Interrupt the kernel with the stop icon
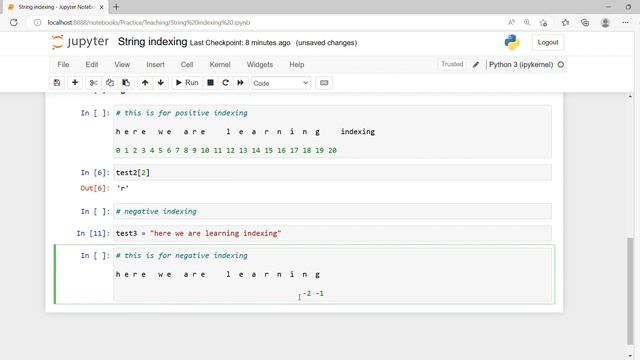 point(211,83)
